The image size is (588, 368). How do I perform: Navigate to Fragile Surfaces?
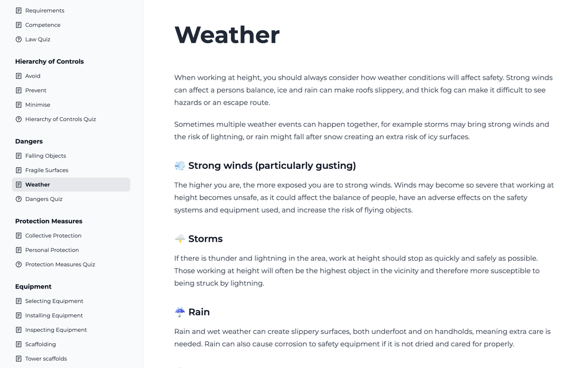47,170
